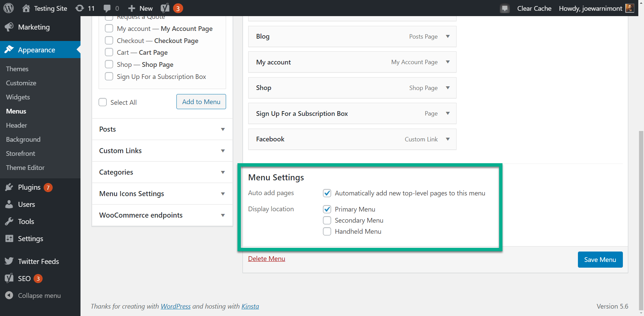Viewport: 644px width, 316px height.
Task: Follow the Delete Menu link
Action: [x=266, y=258]
